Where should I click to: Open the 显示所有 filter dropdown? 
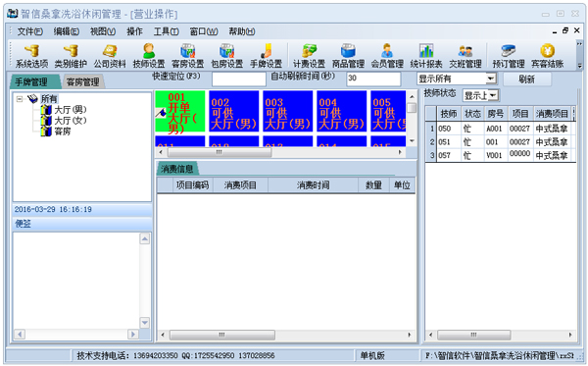(491, 78)
